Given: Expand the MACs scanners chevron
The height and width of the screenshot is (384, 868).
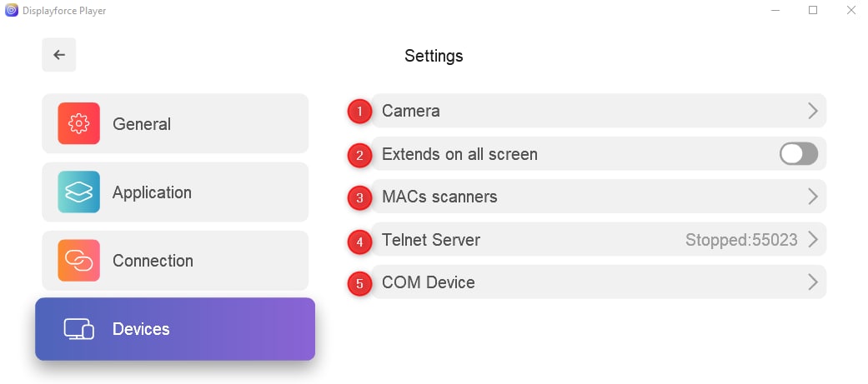Looking at the screenshot, I should coord(813,197).
